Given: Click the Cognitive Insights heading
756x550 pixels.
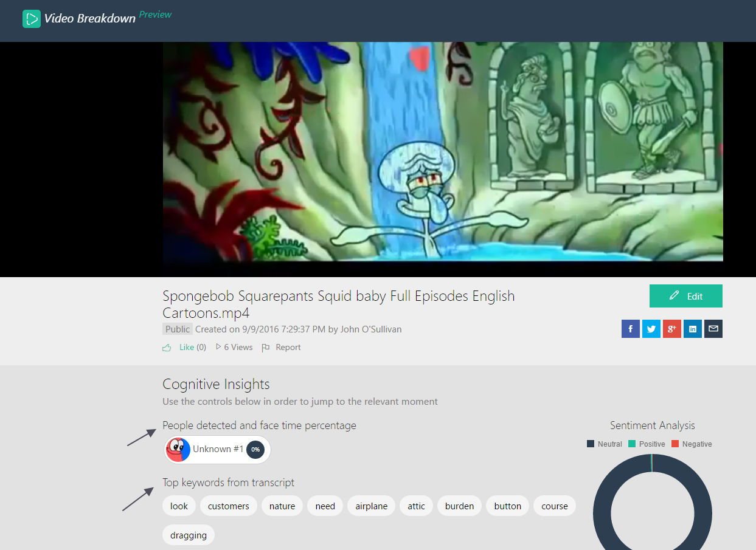Looking at the screenshot, I should click(216, 384).
